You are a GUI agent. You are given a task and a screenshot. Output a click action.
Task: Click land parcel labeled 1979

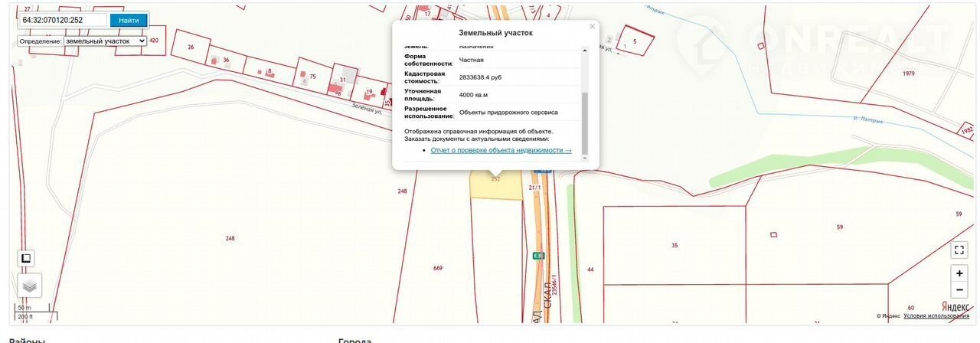[x=908, y=73]
